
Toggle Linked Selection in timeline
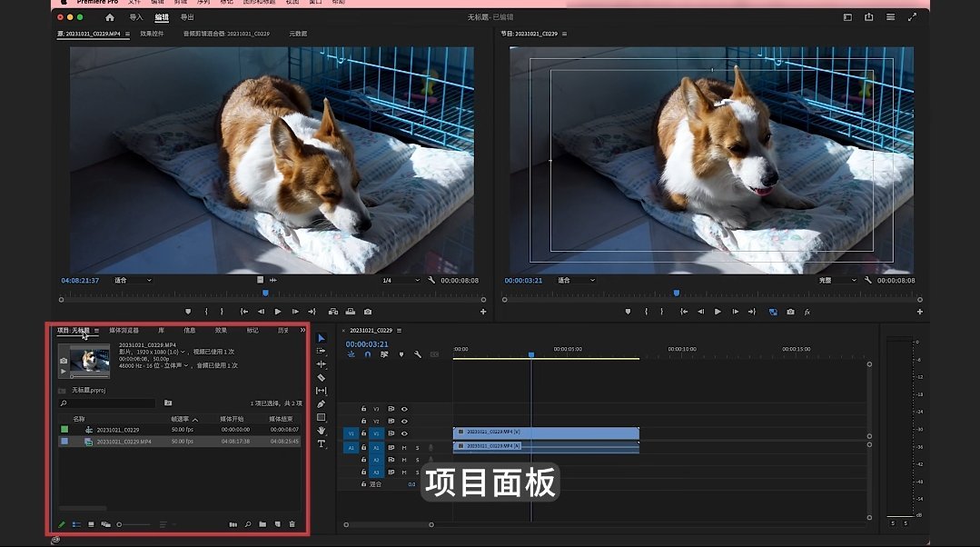point(384,354)
